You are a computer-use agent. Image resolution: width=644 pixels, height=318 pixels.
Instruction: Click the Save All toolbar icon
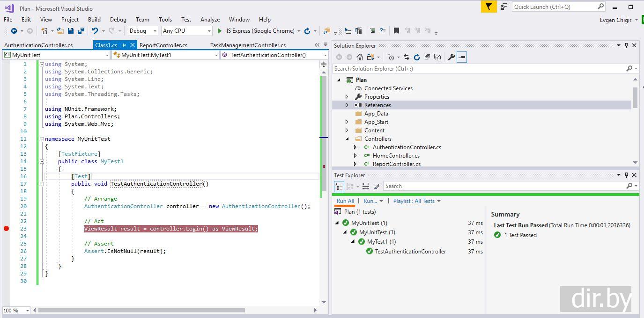click(x=81, y=31)
